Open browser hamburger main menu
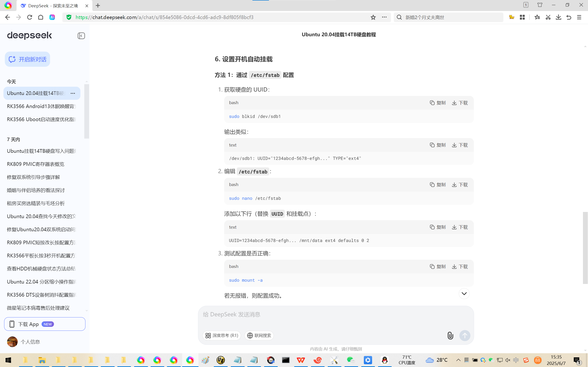588x367 pixels. [x=579, y=17]
